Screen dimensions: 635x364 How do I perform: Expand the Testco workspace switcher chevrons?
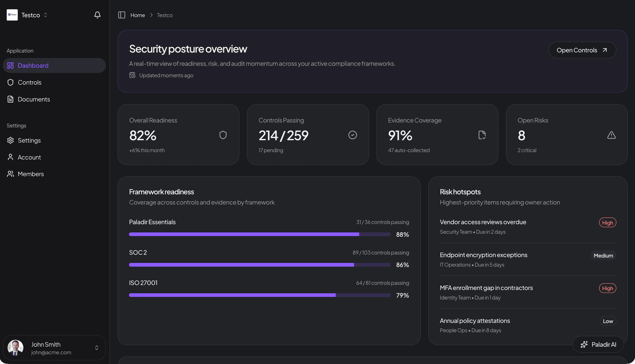[x=46, y=15]
